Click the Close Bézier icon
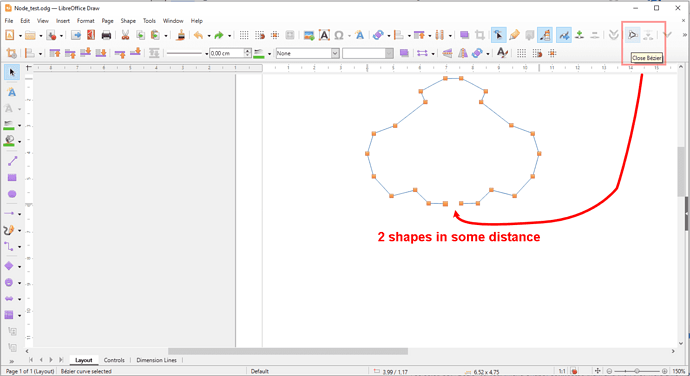Viewport: 690px width, 376px height. pyautogui.click(x=632, y=35)
